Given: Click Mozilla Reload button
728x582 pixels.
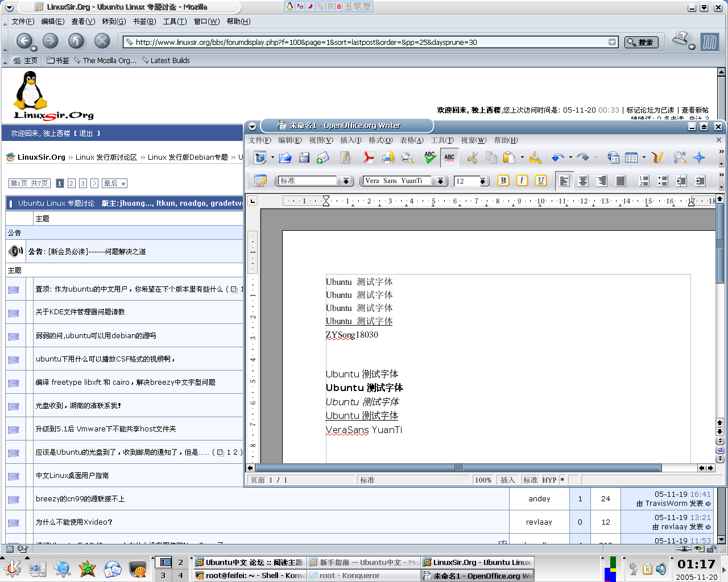Looking at the screenshot, I should (x=76, y=41).
